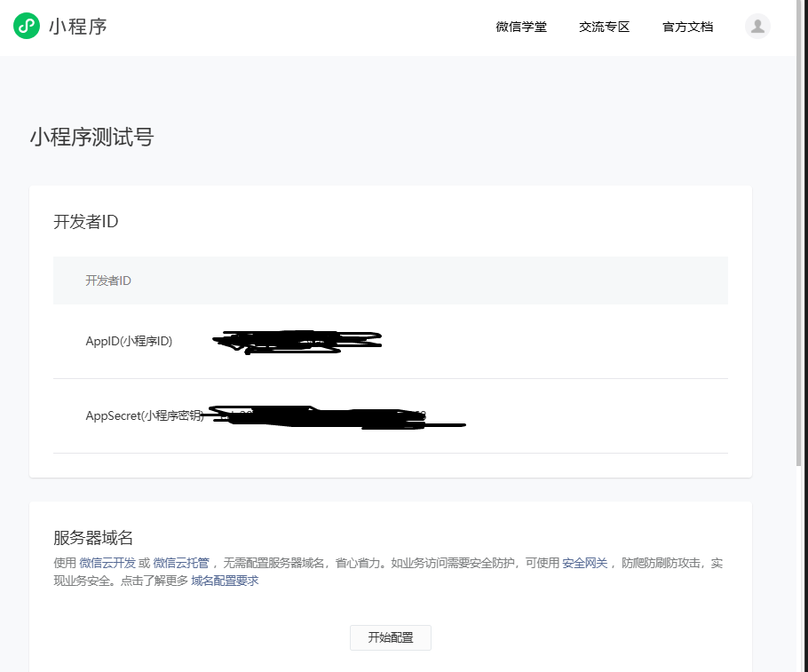The width and height of the screenshot is (808, 672).
Task: Click the 开始配置 button
Action: tap(391, 637)
